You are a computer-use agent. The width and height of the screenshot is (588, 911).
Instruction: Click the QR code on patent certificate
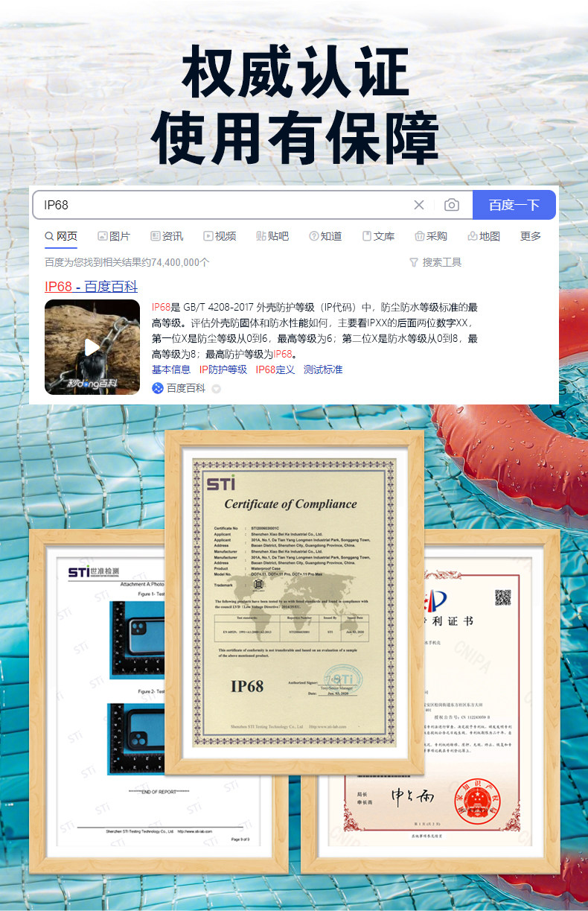click(503, 597)
